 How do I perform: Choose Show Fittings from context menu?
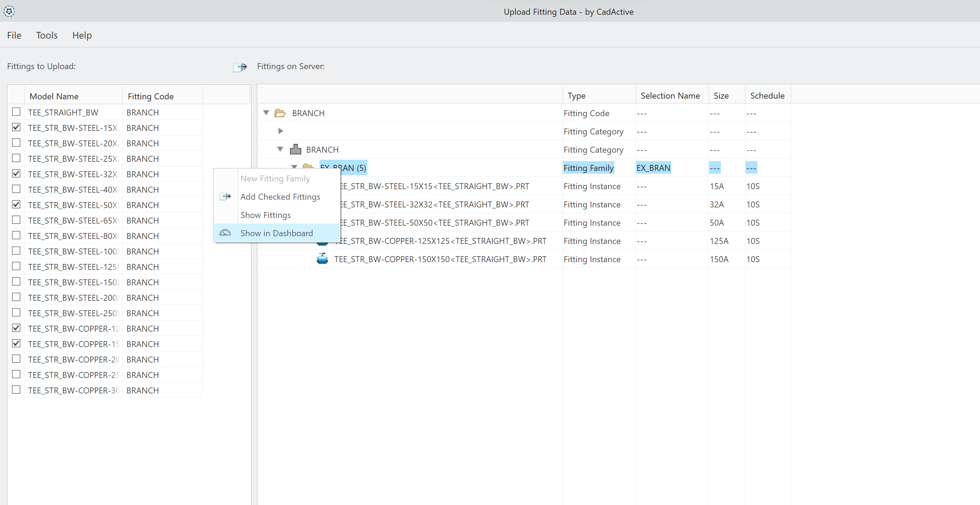coord(265,215)
